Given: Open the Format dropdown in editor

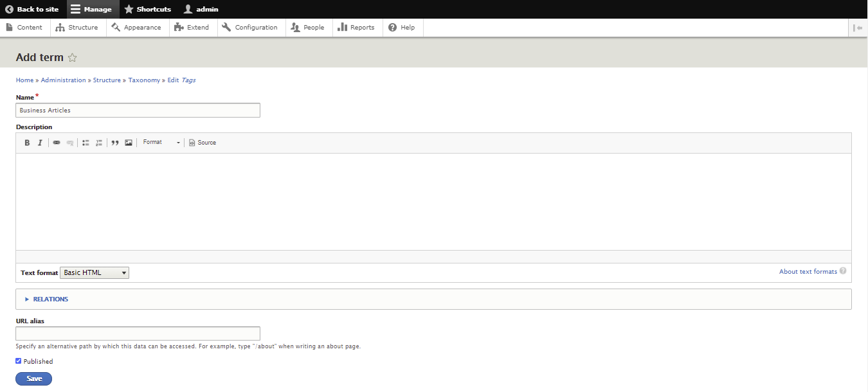Looking at the screenshot, I should (161, 143).
